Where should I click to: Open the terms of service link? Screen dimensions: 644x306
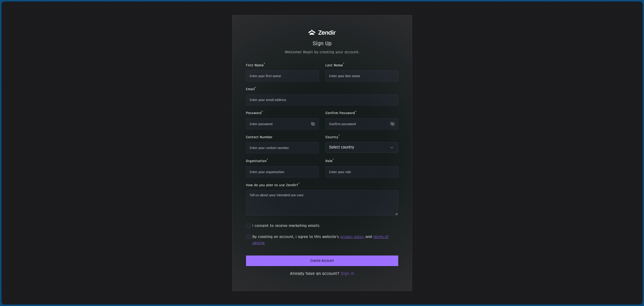coord(381,237)
